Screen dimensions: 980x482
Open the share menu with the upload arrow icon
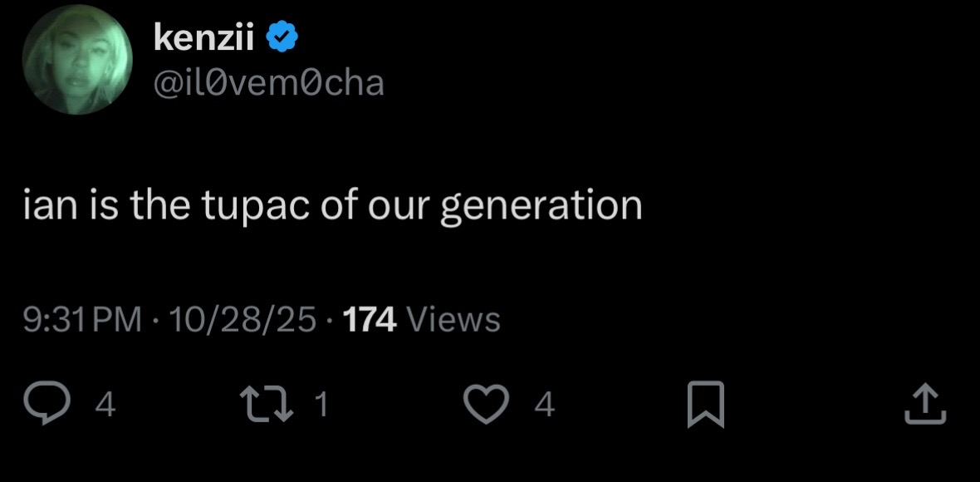[x=926, y=404]
